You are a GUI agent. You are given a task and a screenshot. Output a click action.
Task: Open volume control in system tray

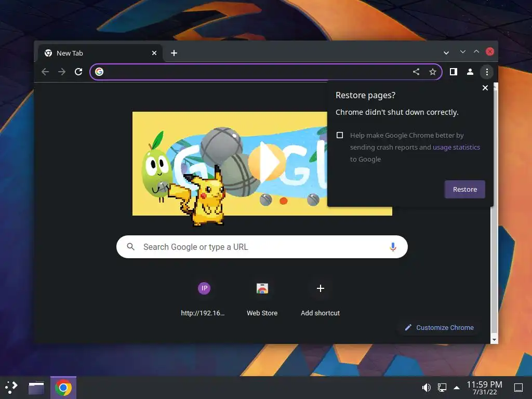427,388
